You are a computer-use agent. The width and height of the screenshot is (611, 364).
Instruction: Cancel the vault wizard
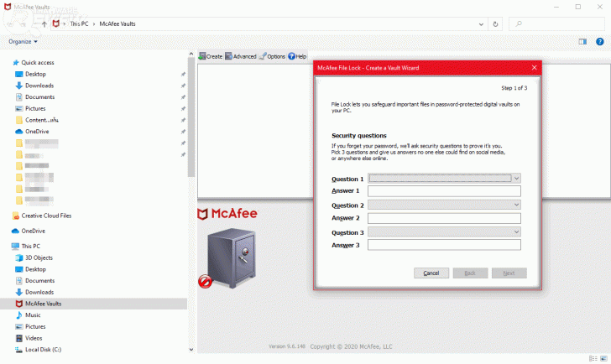[x=431, y=273]
